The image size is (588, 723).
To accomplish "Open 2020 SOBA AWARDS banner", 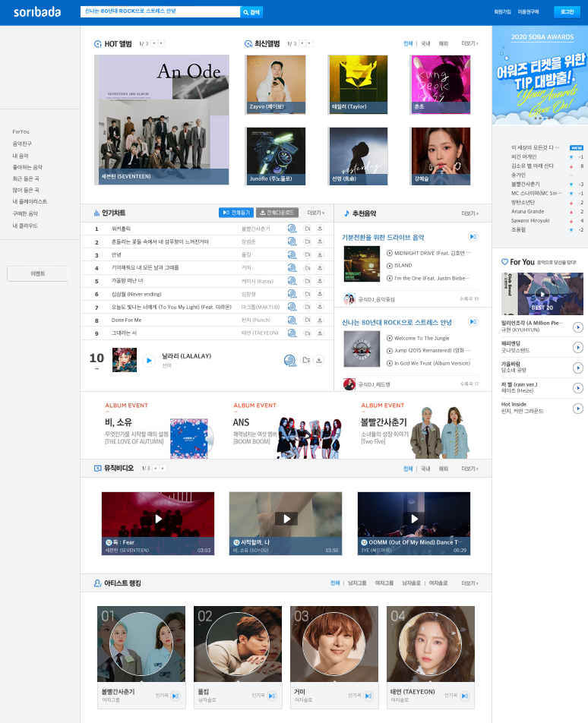I will coord(540,75).
